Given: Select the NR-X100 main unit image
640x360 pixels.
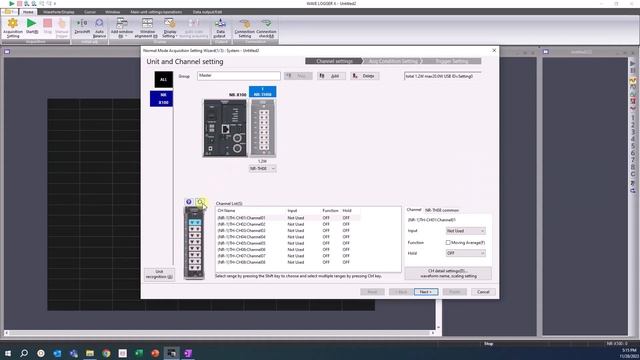Looking at the screenshot, I should point(225,128).
